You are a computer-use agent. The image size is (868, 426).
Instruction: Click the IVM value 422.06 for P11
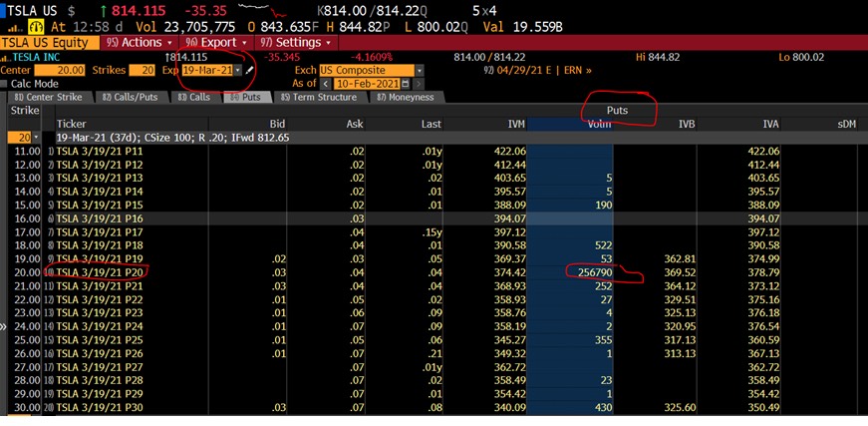tap(508, 152)
